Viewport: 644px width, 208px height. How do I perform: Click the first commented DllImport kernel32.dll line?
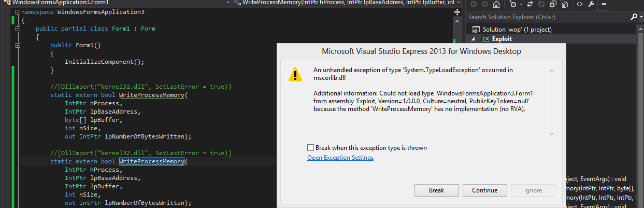140,87
